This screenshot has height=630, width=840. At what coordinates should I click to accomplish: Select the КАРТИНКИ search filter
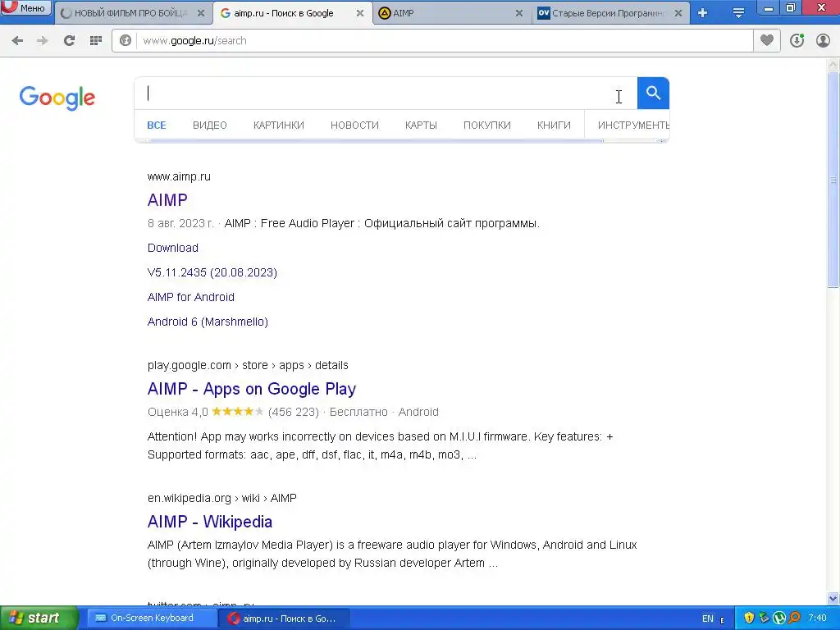(x=279, y=126)
